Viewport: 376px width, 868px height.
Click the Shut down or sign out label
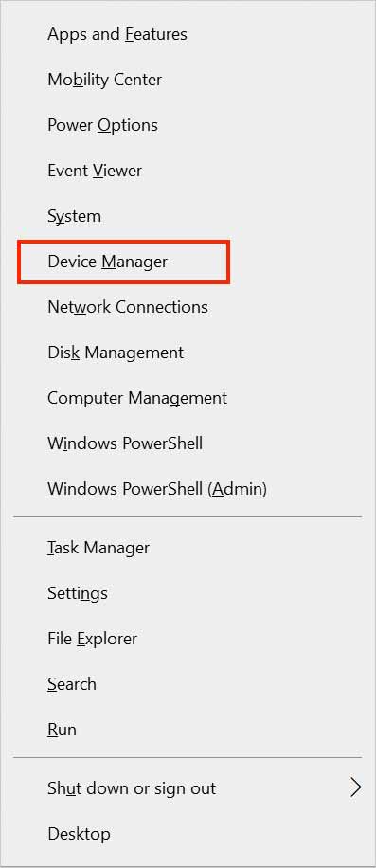click(x=132, y=788)
